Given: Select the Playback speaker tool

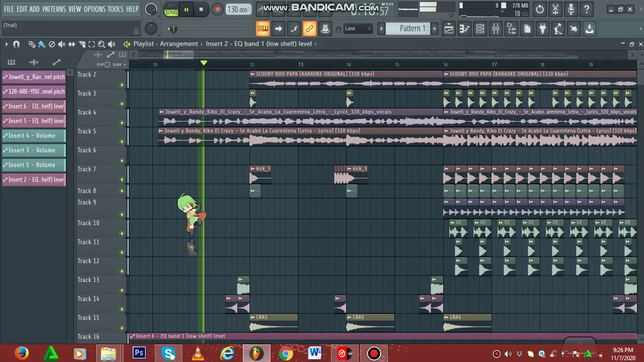Looking at the screenshot, I should pos(112,44).
